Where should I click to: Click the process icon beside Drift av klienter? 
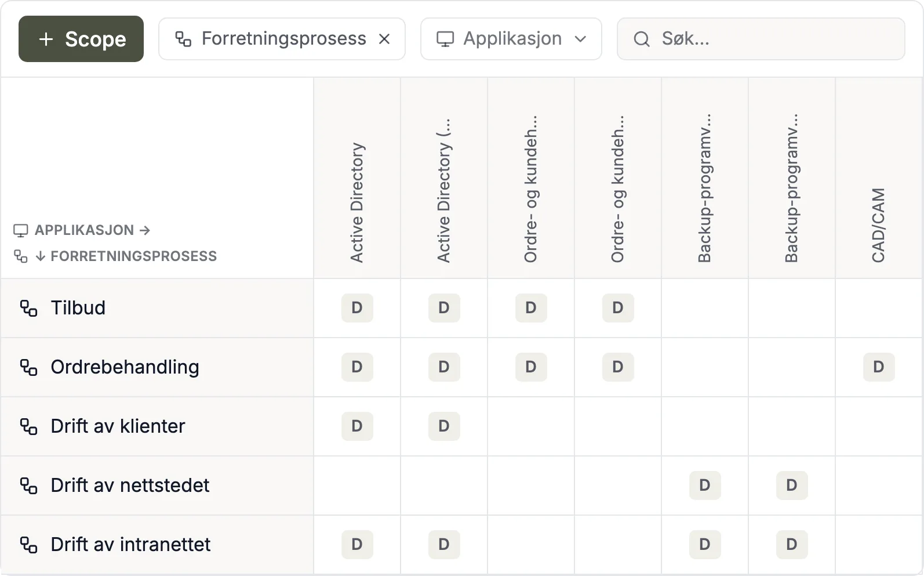29,426
